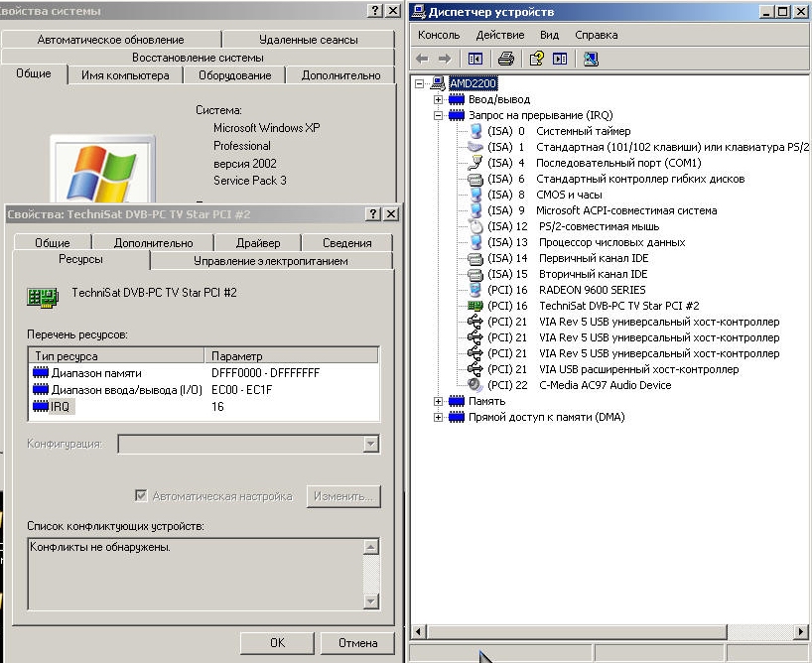Open the Дополнительно tab in TechniSat properties
This screenshot has width=812, height=663.
point(153,243)
